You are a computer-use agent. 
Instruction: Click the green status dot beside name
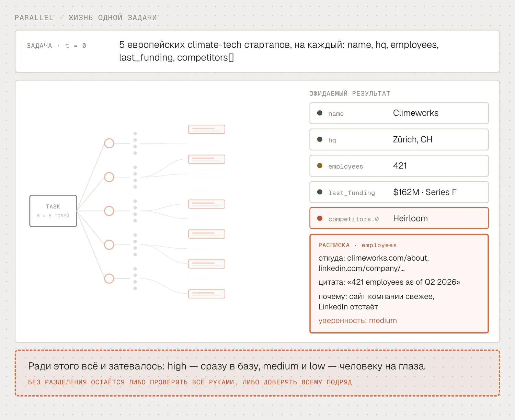(320, 113)
